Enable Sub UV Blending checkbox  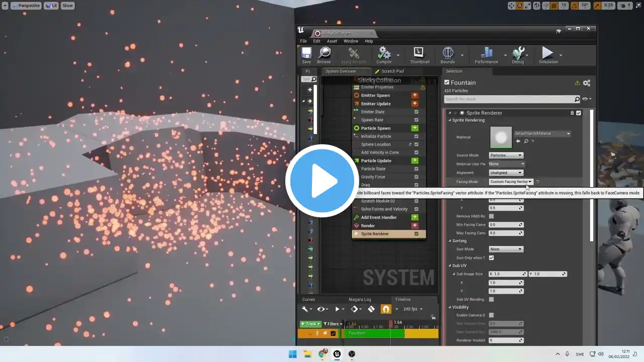(x=492, y=300)
